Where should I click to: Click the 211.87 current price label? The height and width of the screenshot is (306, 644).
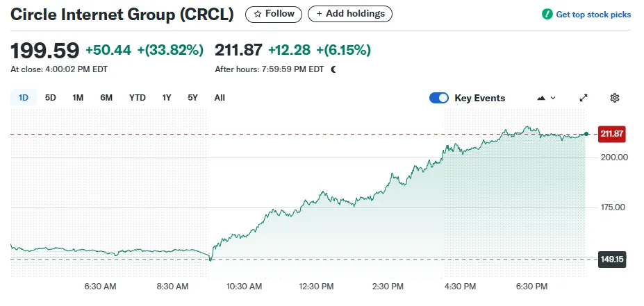(612, 134)
